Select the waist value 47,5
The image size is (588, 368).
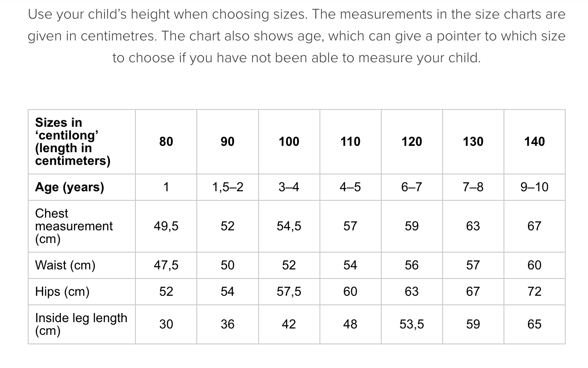(166, 265)
